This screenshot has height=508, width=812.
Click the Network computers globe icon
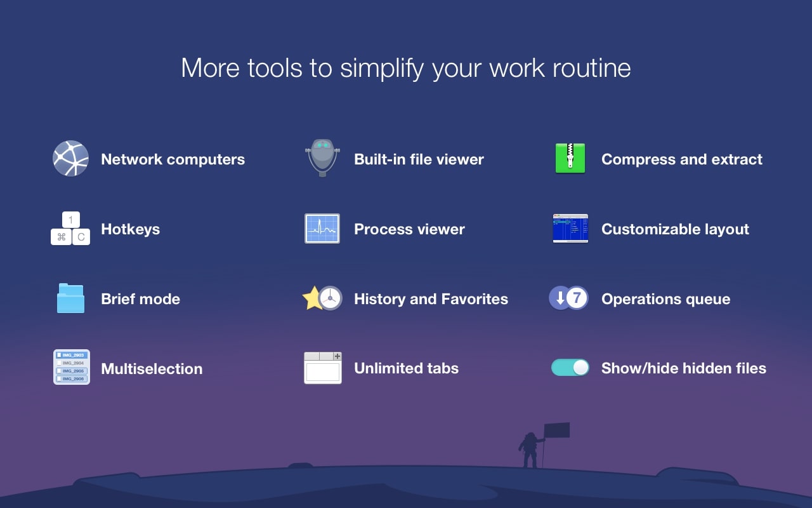71,159
